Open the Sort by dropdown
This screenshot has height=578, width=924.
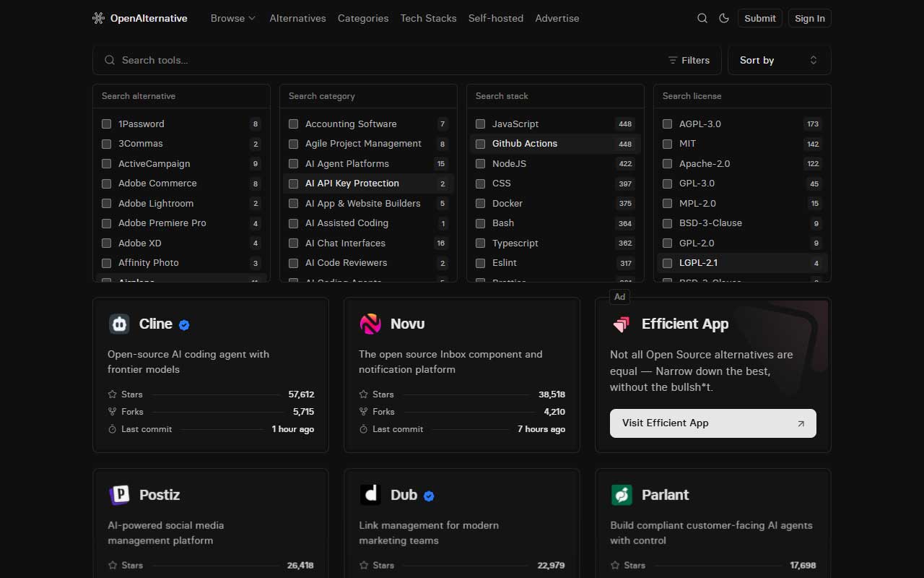[x=780, y=60]
